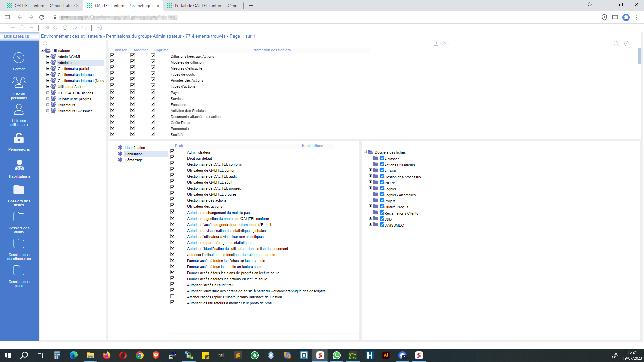Click the green refresh toolbar icon
This screenshot has height=362, width=644.
65,28
